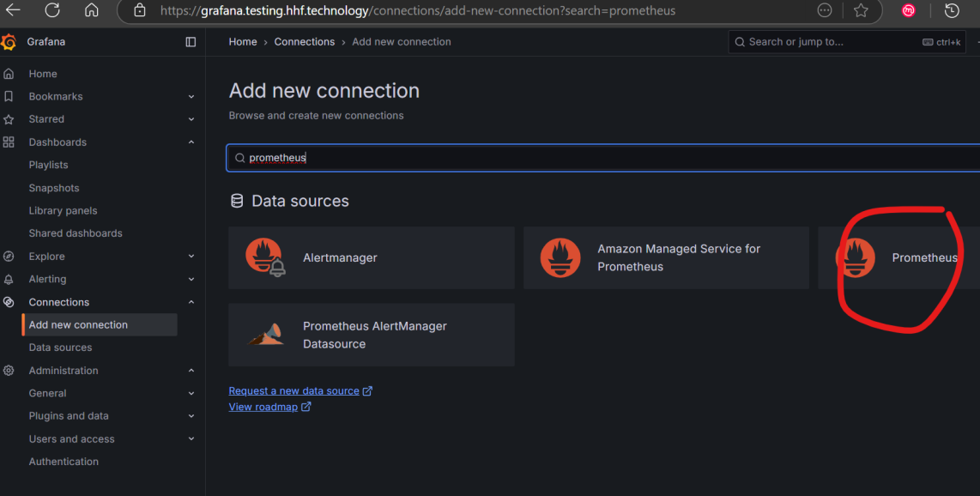Click the browser back arrow
The image size is (980, 496).
(13, 10)
